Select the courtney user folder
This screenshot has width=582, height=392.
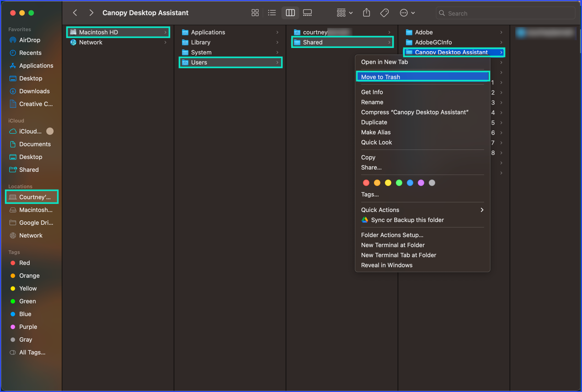pyautogui.click(x=342, y=32)
